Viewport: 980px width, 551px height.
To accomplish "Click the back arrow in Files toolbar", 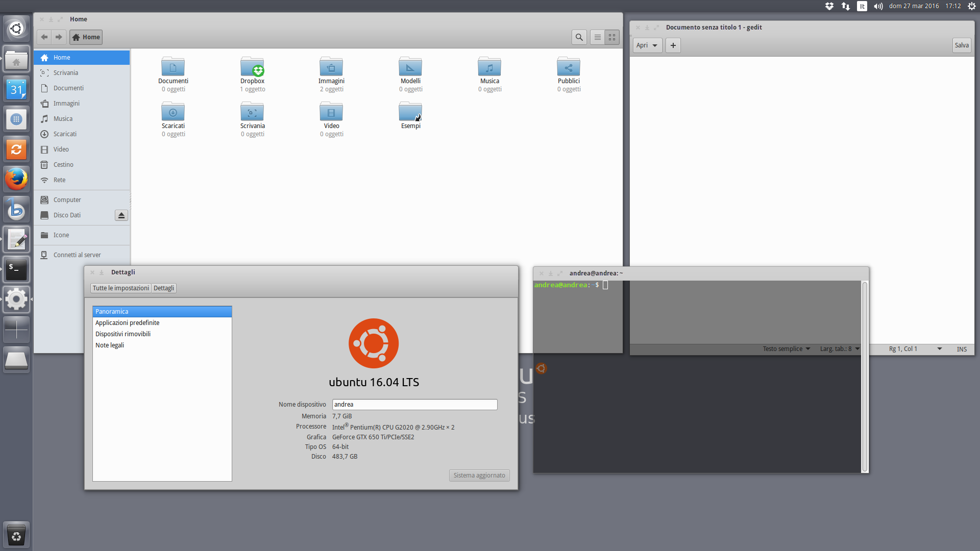I will click(x=44, y=37).
